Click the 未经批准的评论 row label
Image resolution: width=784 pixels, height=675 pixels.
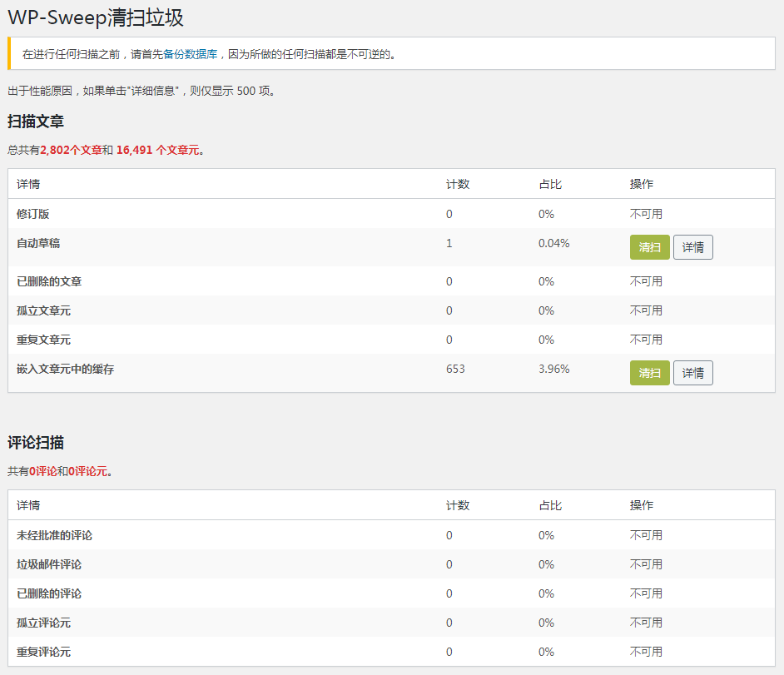54,535
